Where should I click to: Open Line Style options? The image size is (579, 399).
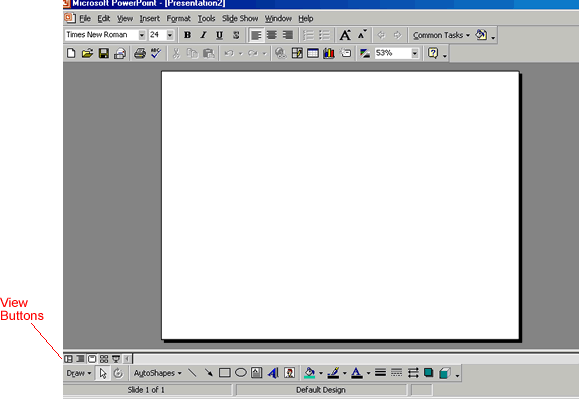pos(380,373)
